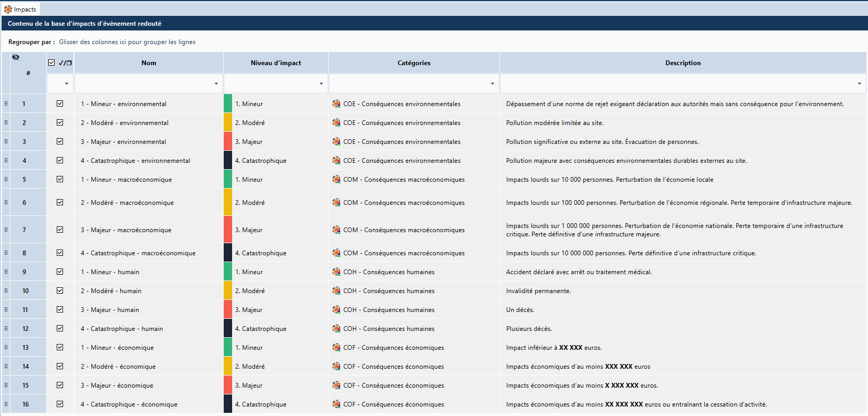Click the drag handle icon of row 13

[x=6, y=347]
